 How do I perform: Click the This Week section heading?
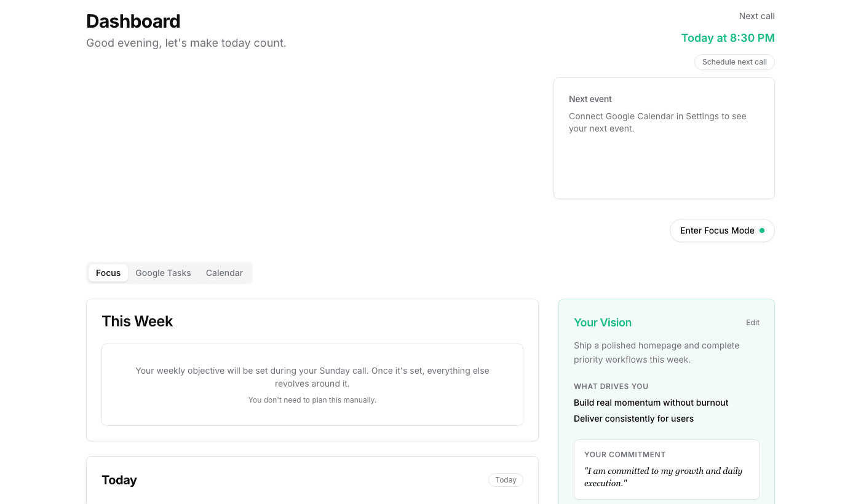137,321
